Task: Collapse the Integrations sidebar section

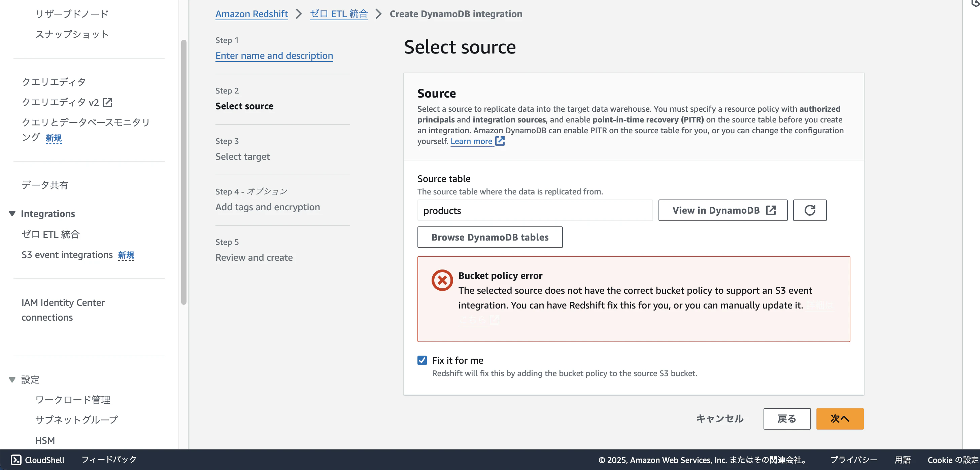Action: 12,214
